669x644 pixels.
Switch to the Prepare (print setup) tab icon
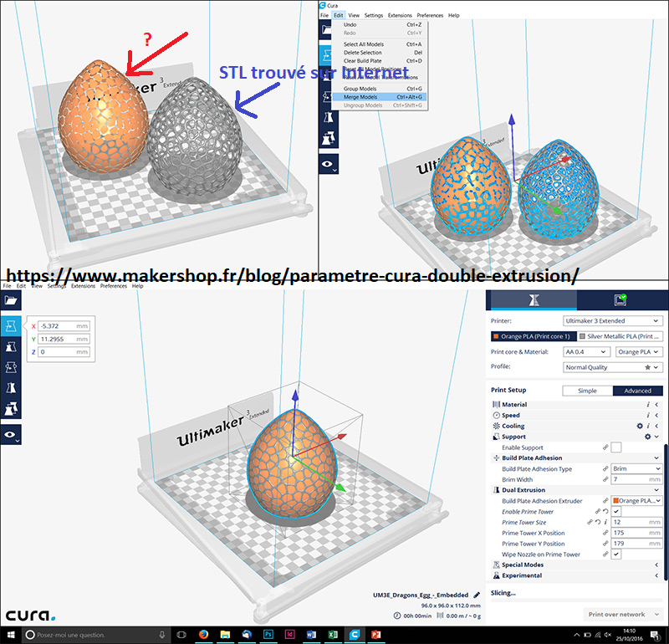534,300
